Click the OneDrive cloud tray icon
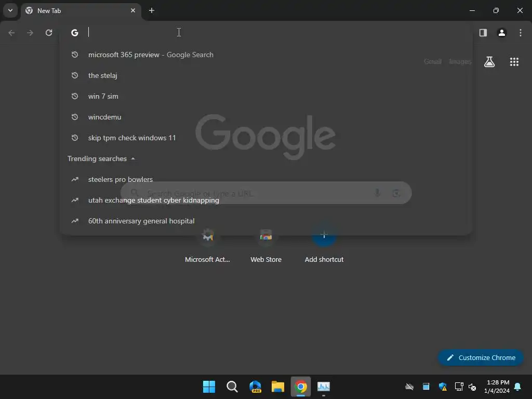Screen dimensions: 532x399 (x=409, y=387)
